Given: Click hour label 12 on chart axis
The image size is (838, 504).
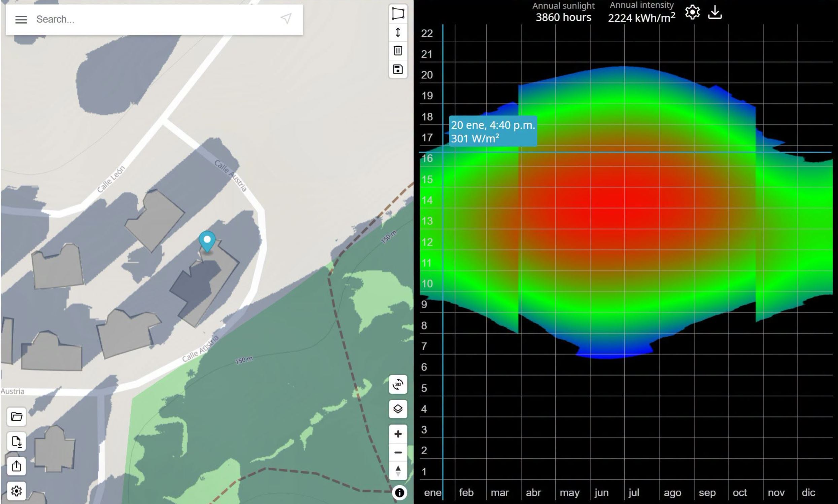Looking at the screenshot, I should click(427, 242).
